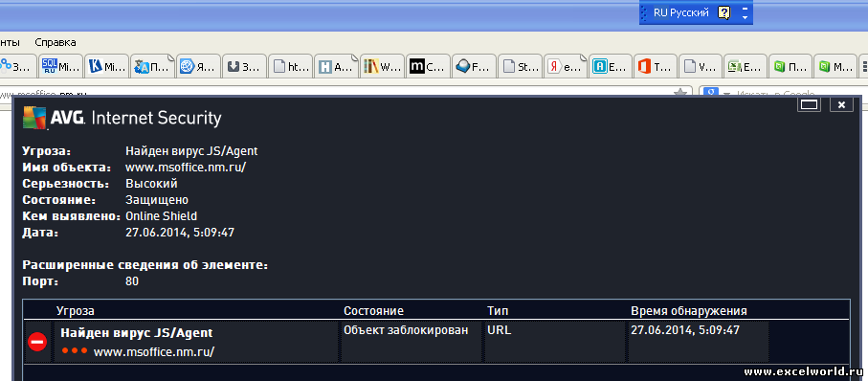Switch to the tab with the H icon

click(337, 66)
